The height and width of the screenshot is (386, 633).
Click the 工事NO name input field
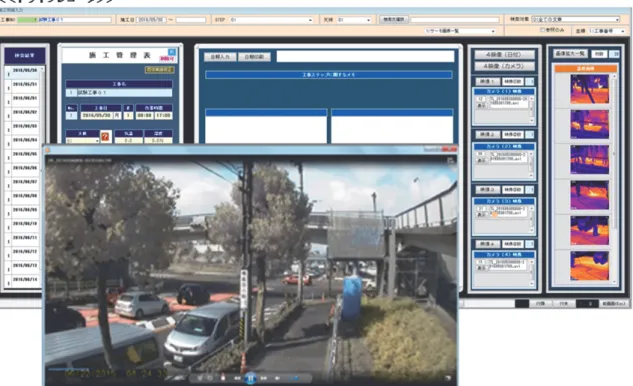(x=74, y=19)
